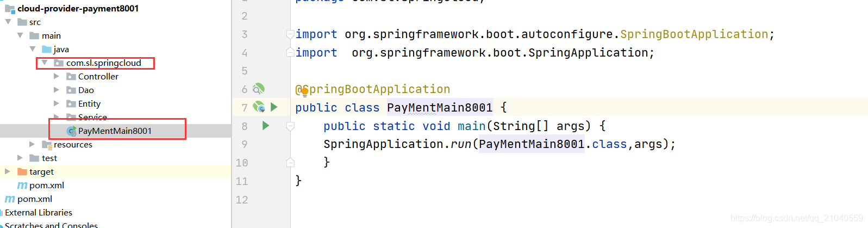868x228 pixels.
Task: Select the com.sl.springcloud package
Action: [x=104, y=63]
